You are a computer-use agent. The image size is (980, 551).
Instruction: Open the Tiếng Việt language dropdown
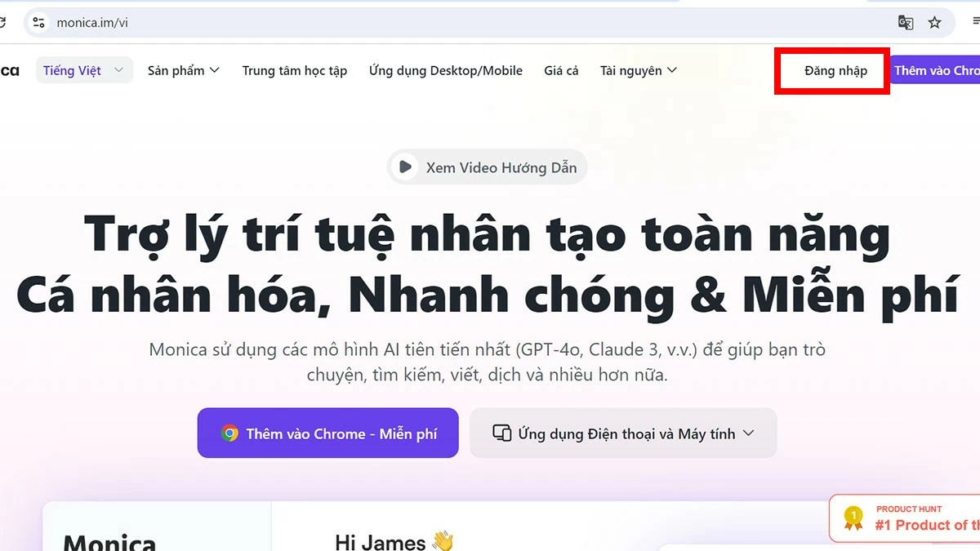[82, 70]
